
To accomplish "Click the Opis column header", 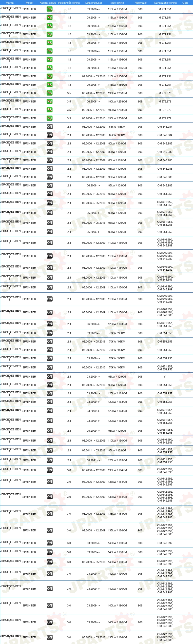I will (x=185, y=3).
